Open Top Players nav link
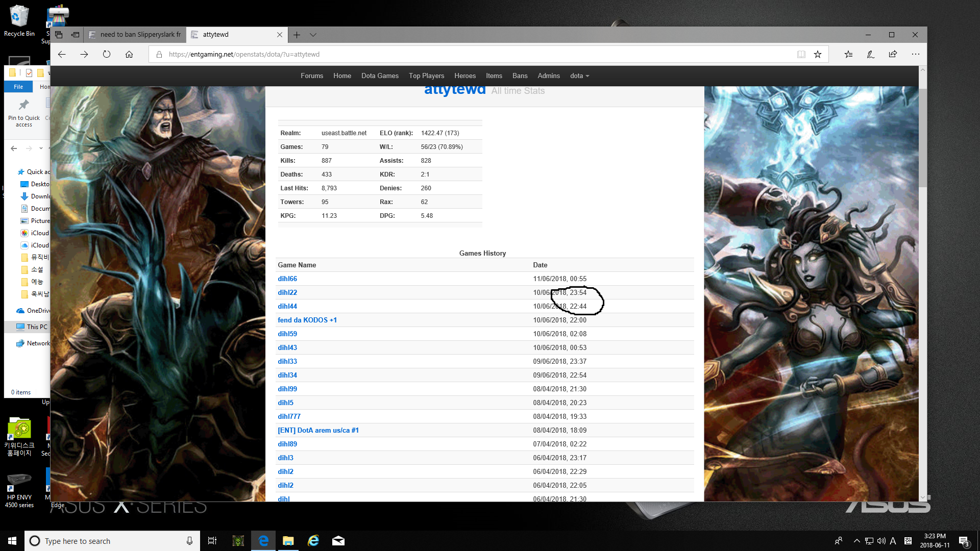980x551 pixels. [426, 76]
